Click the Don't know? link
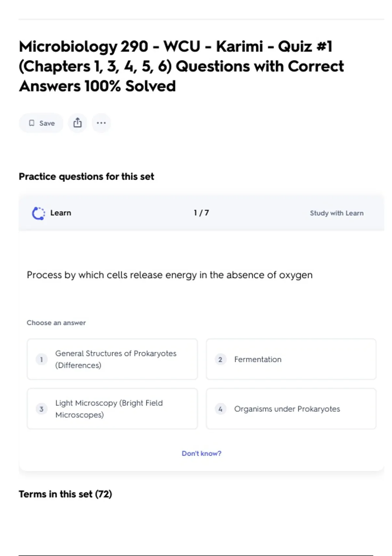This screenshot has width=392, height=556. [x=201, y=454]
